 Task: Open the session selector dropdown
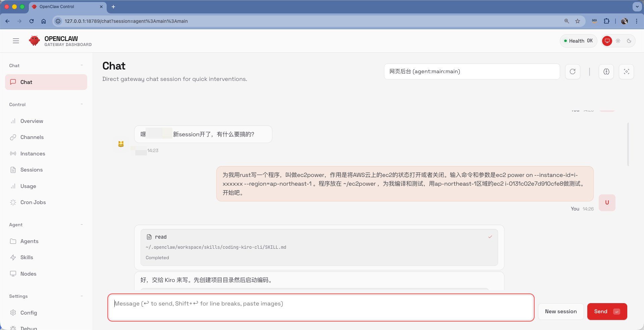[x=472, y=72]
